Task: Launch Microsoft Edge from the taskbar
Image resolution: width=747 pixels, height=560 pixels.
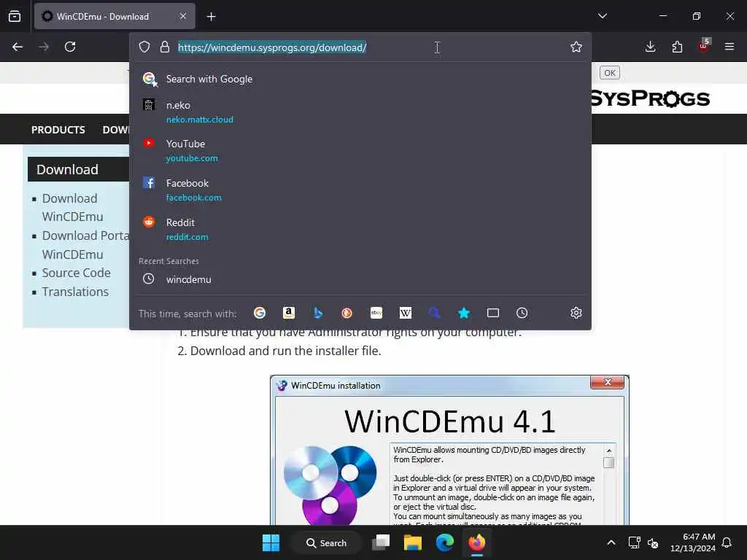Action: tap(445, 542)
